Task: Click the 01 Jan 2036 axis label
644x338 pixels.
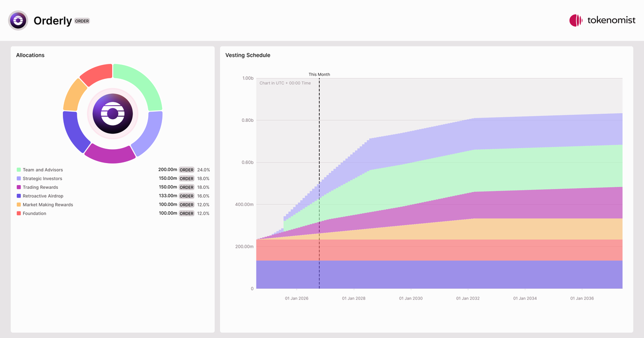Action: [x=581, y=298]
